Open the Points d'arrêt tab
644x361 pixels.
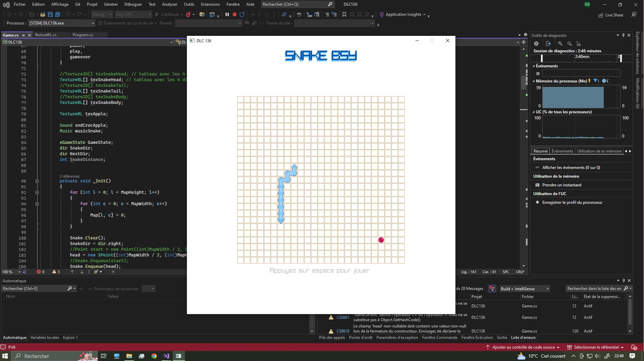tap(360, 338)
